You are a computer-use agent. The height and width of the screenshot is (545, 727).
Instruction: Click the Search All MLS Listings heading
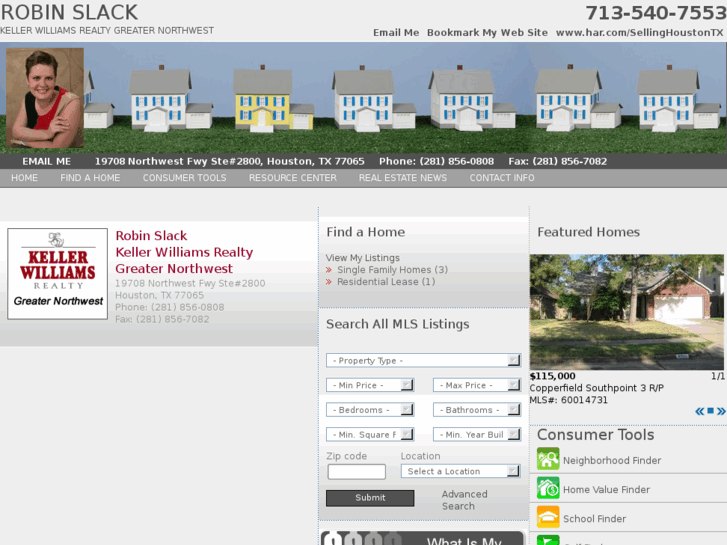(x=397, y=324)
